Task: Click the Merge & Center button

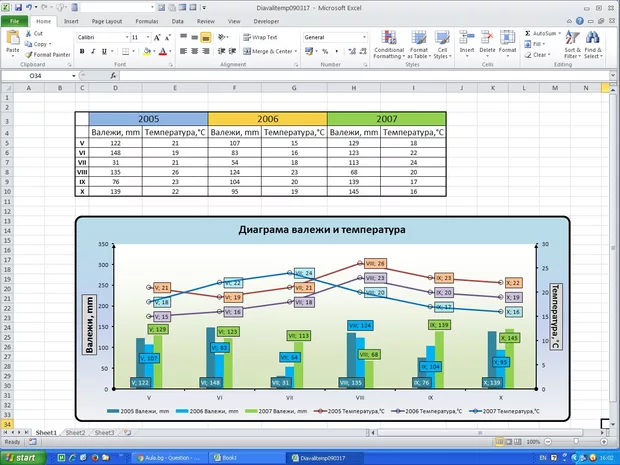Action: 268,51
